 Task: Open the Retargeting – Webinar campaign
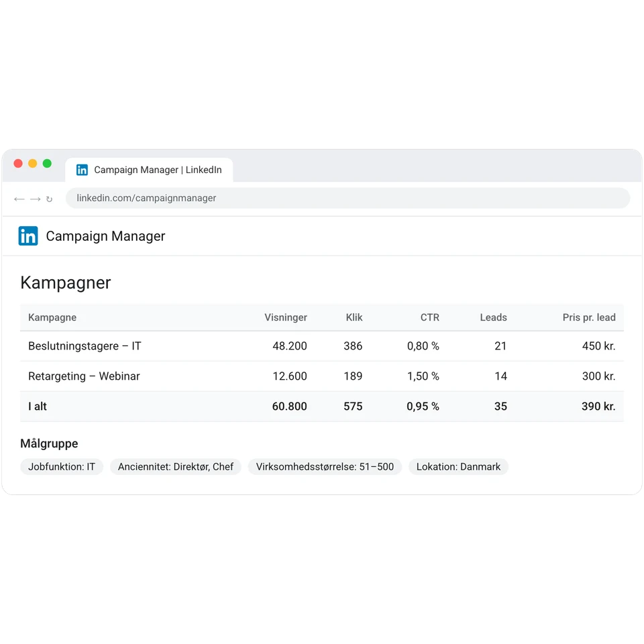tap(84, 376)
